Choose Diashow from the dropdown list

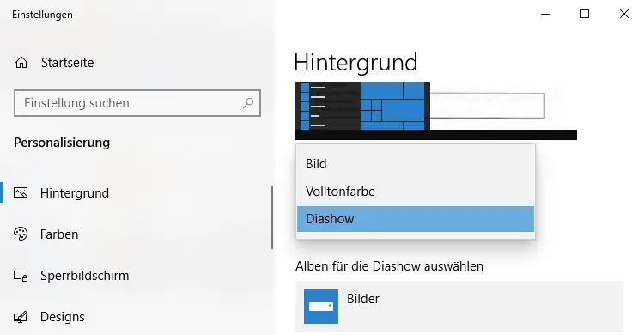pyautogui.click(x=416, y=219)
